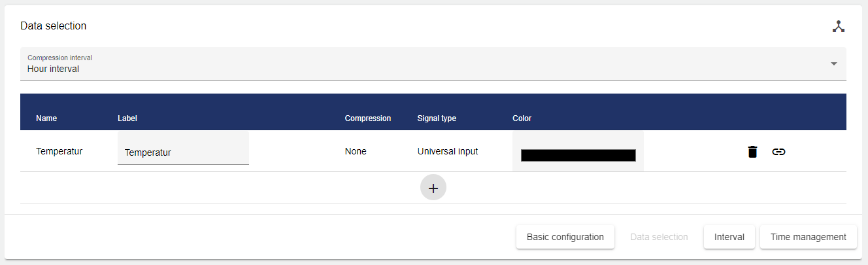
Task: Pick the black color swatch for Temperatur
Action: [578, 155]
